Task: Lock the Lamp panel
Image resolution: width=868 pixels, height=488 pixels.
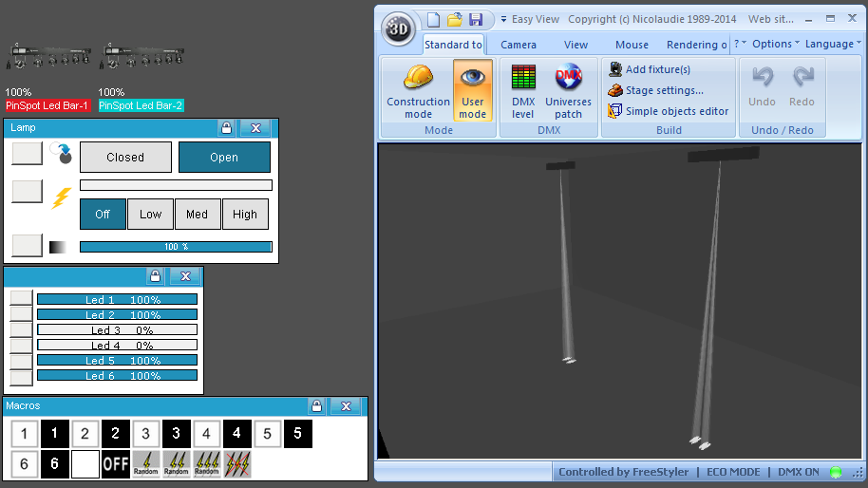Action: pyautogui.click(x=226, y=128)
